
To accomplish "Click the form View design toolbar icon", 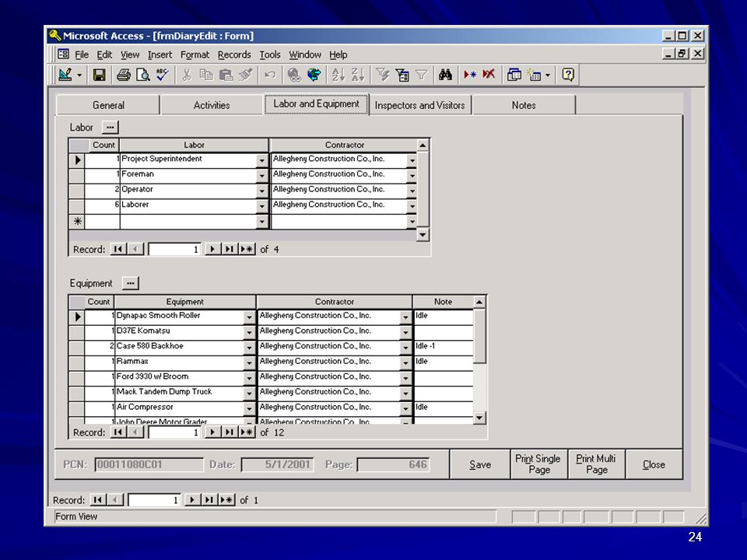I will 65,75.
